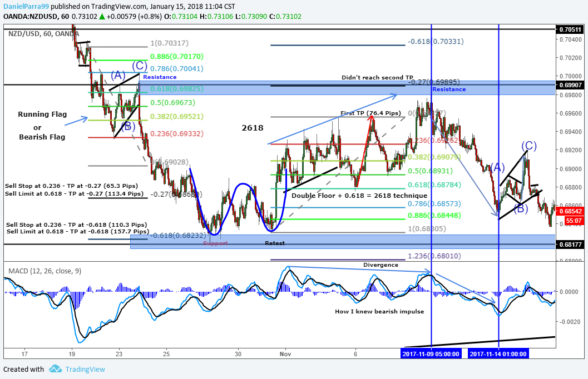Viewport: 588px width, 379px height.
Task: Select the 0.382(0.69521) Fibonacci level label
Action: click(x=177, y=117)
